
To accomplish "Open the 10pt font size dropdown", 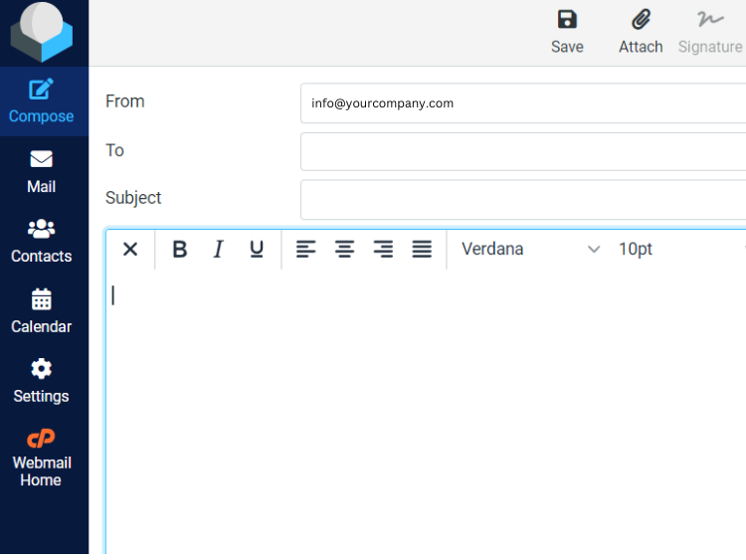I will click(680, 249).
